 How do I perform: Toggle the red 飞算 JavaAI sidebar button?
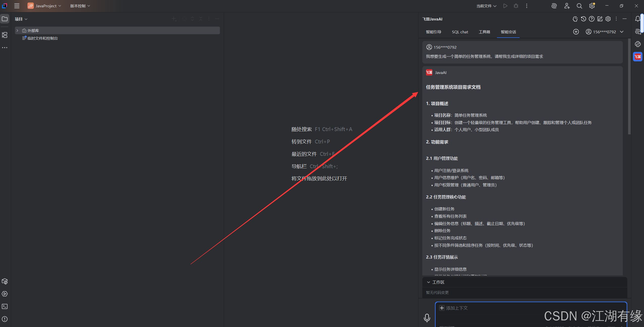pos(638,57)
